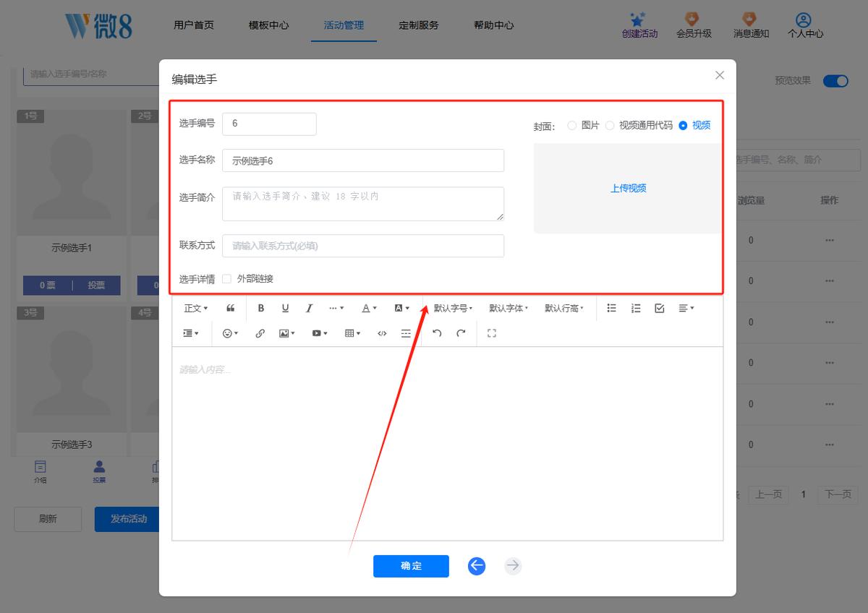Toggle the 预览效果 switch

click(835, 81)
